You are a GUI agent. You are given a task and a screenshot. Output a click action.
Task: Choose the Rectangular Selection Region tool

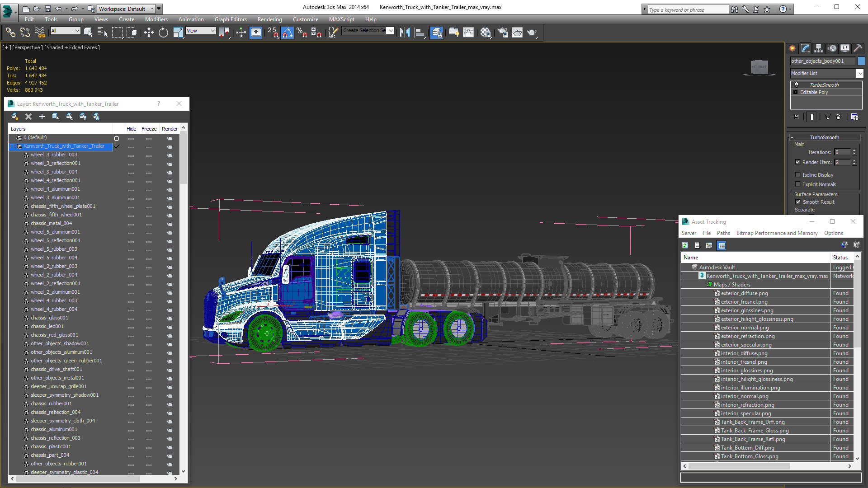(x=117, y=32)
